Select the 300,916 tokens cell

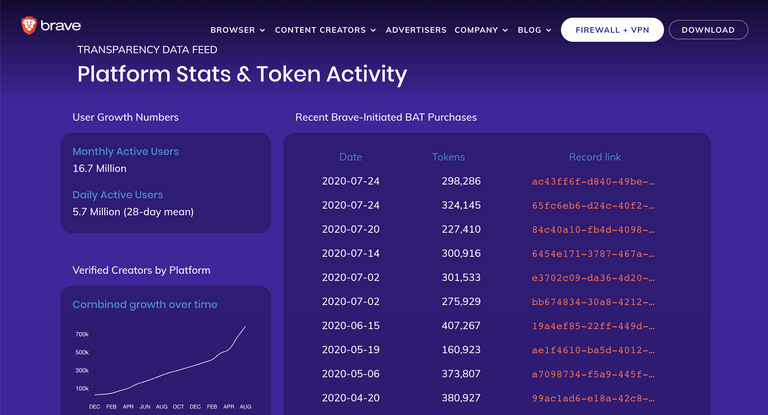461,253
